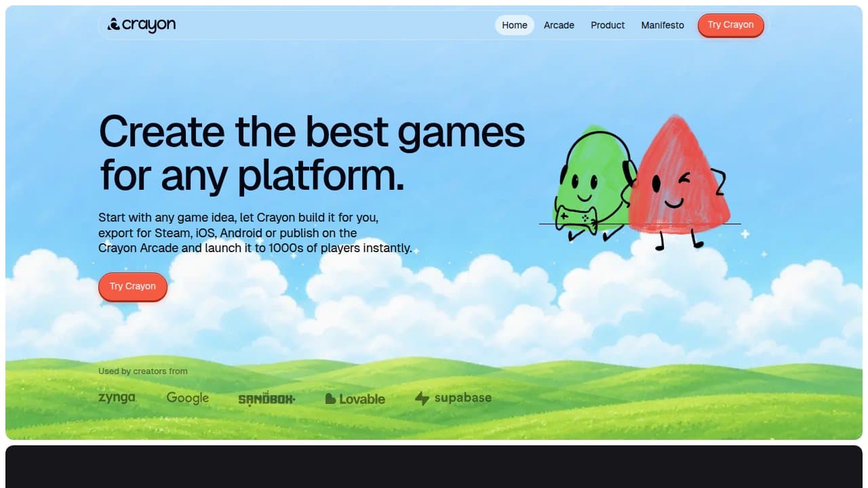Click the Supabase logo
This screenshot has width=868, height=488.
453,398
